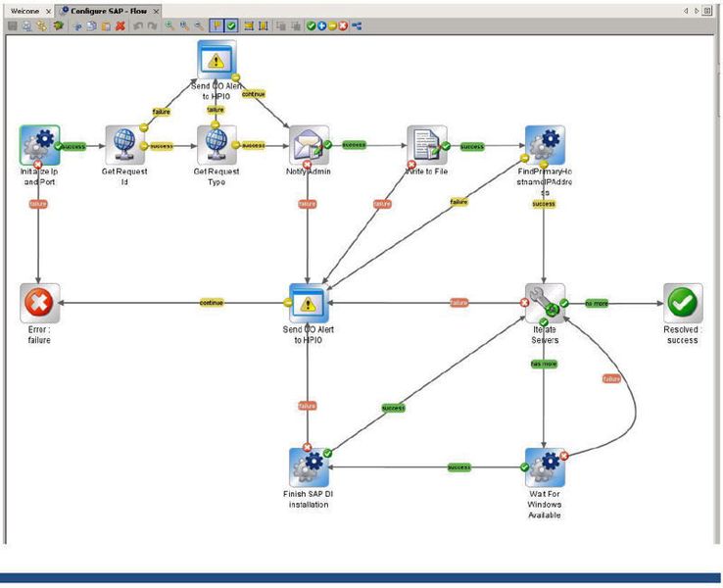Screen dimensions: 723x588
Task: Click the yellow connector on the top Send OO Alert
Action: (x=236, y=77)
